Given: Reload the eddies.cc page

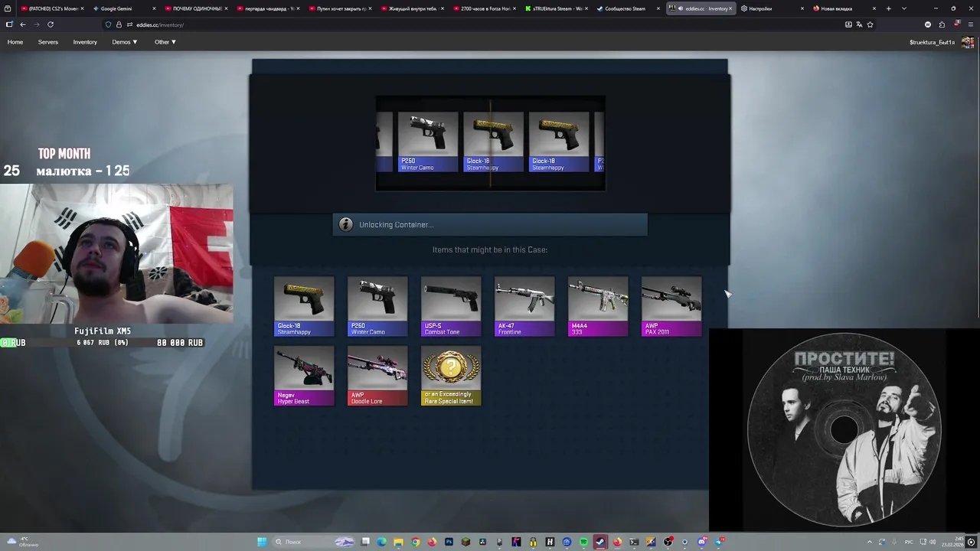Looking at the screenshot, I should [51, 24].
